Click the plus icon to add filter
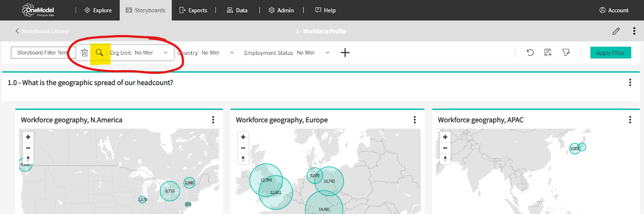Viewport: 644px width, 214px height. 345,53
